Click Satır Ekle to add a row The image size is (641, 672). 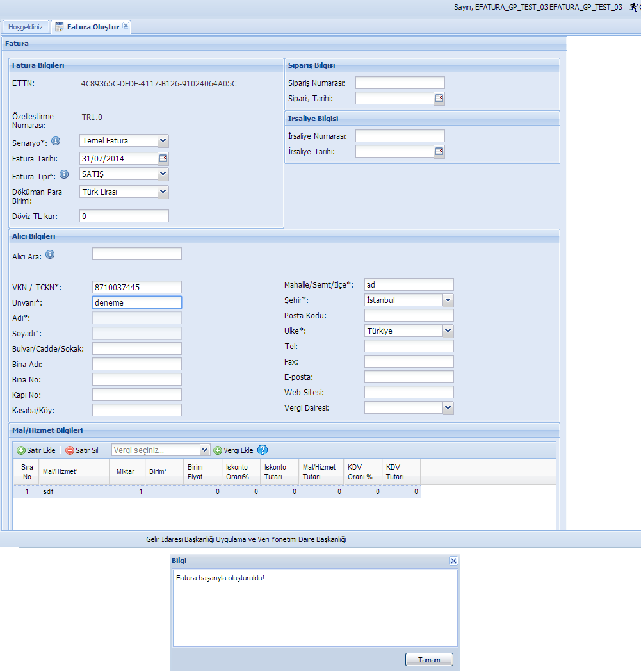pyautogui.click(x=36, y=450)
